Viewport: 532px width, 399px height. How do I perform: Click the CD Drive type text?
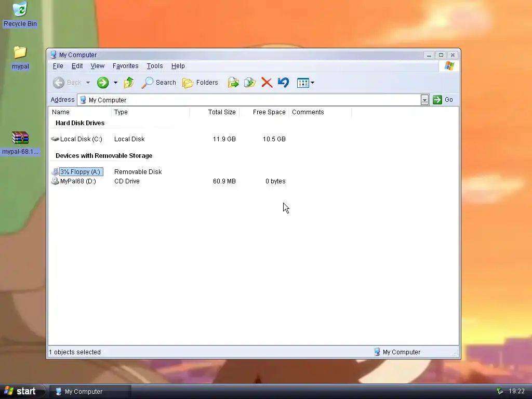click(127, 181)
